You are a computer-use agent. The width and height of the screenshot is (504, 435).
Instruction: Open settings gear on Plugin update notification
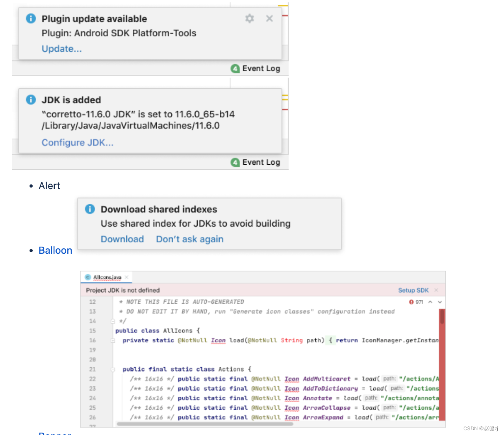tap(250, 19)
